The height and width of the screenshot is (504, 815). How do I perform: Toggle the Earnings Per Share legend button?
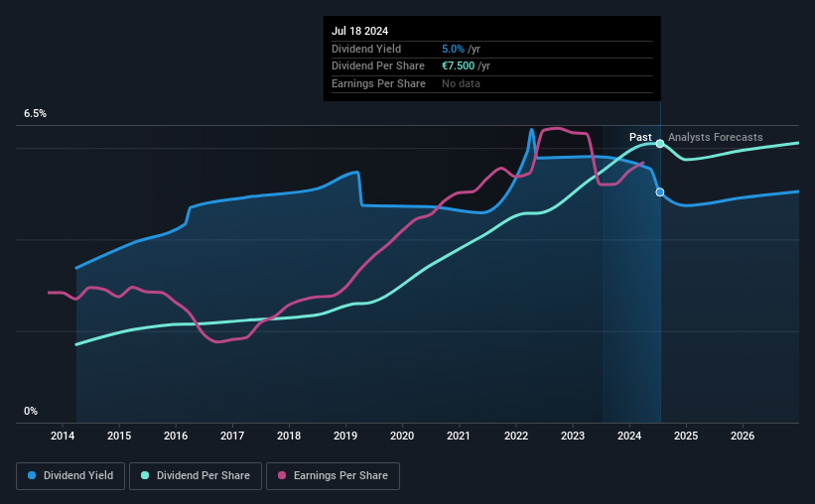333,476
